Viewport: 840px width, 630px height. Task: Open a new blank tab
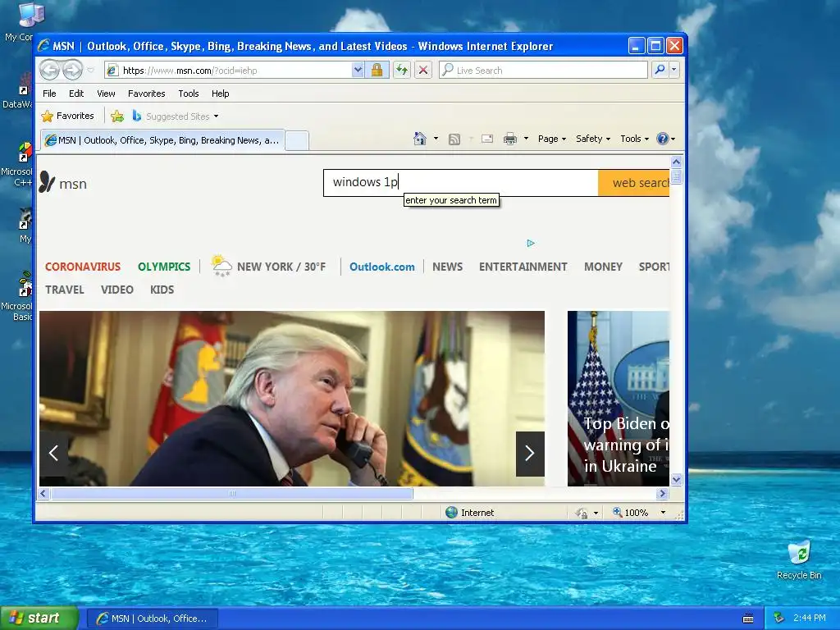(296, 140)
